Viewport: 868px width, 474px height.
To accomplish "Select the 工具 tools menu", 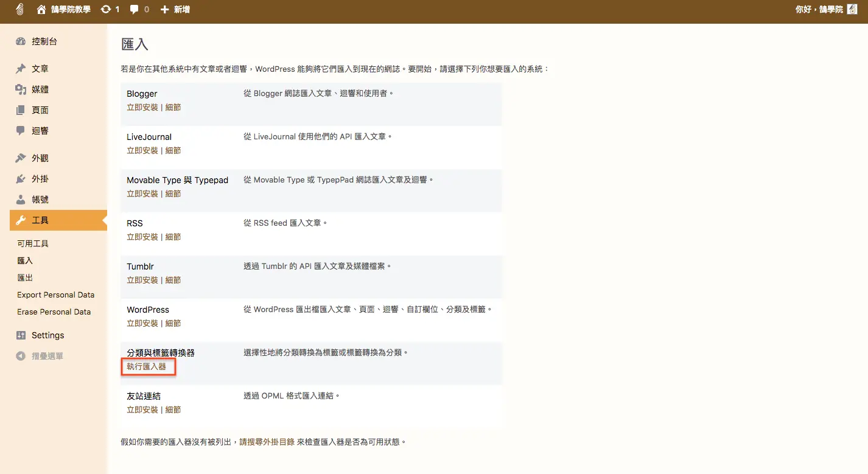I will 58,220.
